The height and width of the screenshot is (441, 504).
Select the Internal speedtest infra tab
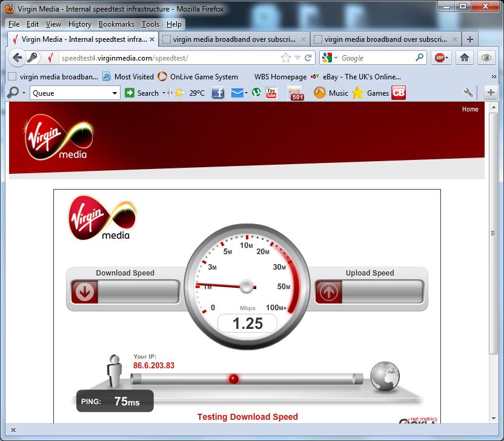point(83,39)
